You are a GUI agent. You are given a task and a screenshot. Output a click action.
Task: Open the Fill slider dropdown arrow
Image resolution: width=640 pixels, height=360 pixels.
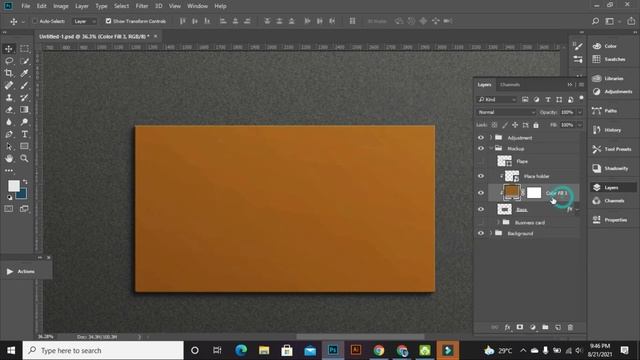[580, 125]
